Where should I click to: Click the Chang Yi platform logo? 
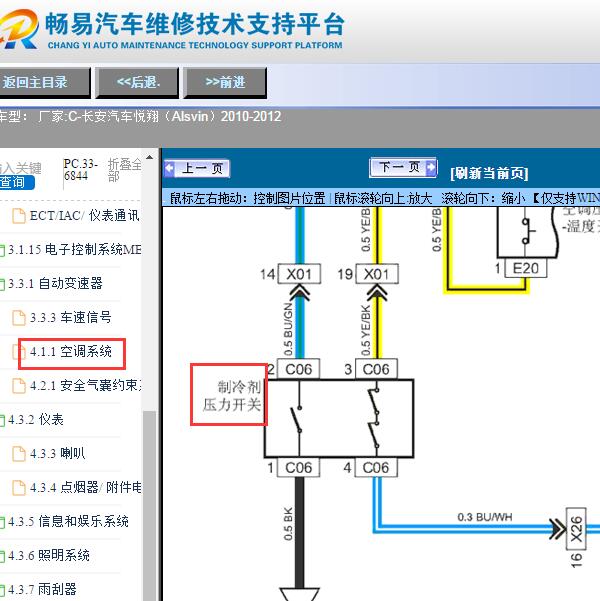(x=18, y=29)
